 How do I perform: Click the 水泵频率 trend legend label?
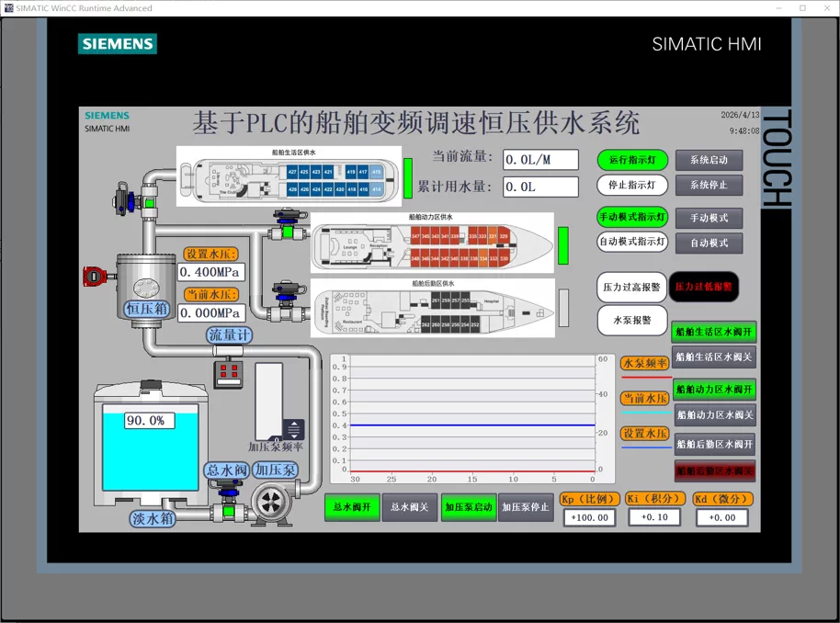645,363
